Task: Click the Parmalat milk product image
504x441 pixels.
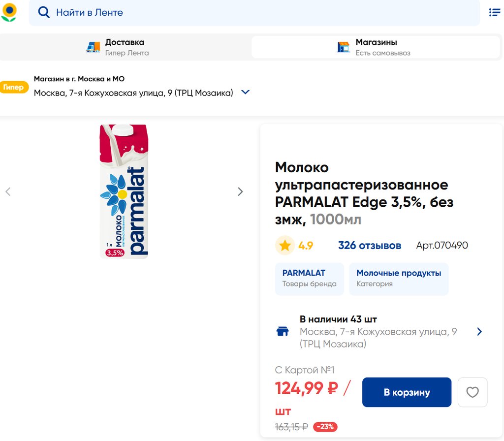Action: (124, 191)
